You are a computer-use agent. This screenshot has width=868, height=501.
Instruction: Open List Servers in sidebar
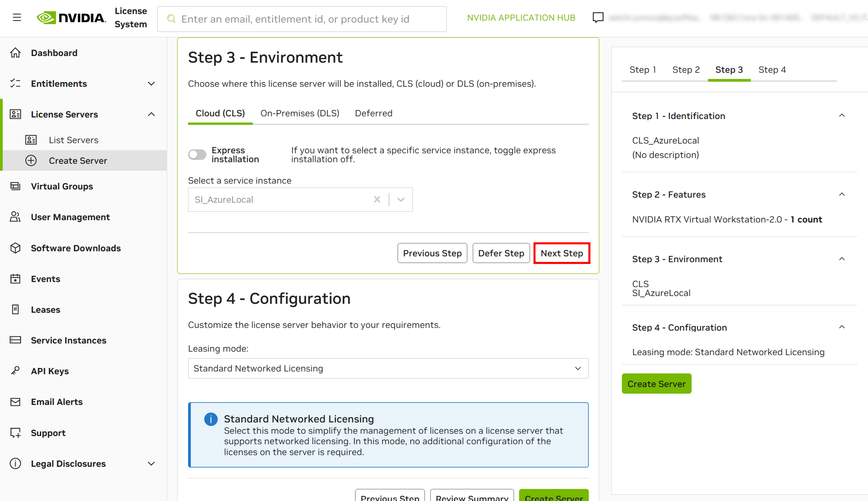point(73,140)
